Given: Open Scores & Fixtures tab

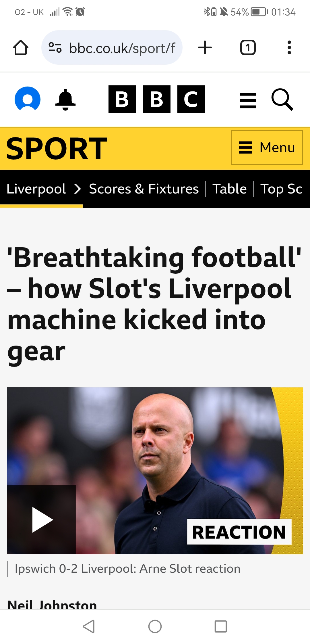Looking at the screenshot, I should click(x=144, y=189).
